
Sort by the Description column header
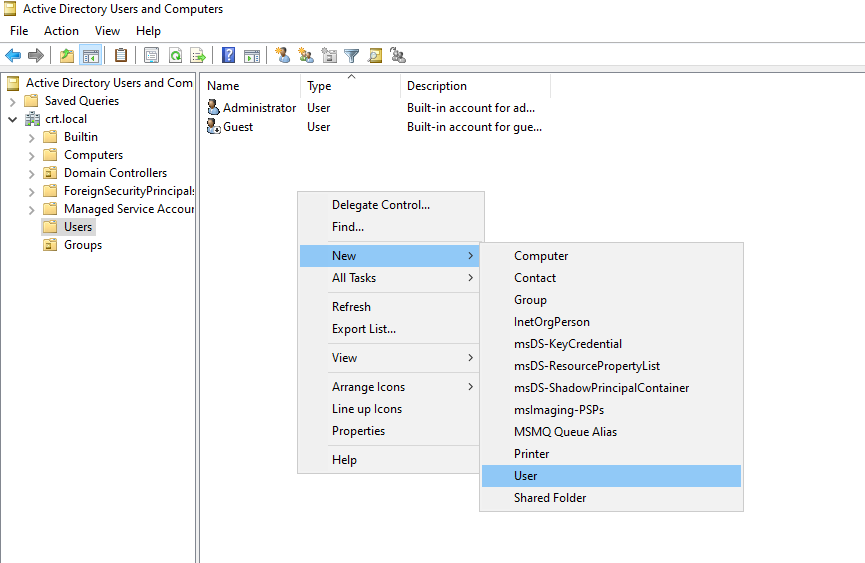coord(476,86)
